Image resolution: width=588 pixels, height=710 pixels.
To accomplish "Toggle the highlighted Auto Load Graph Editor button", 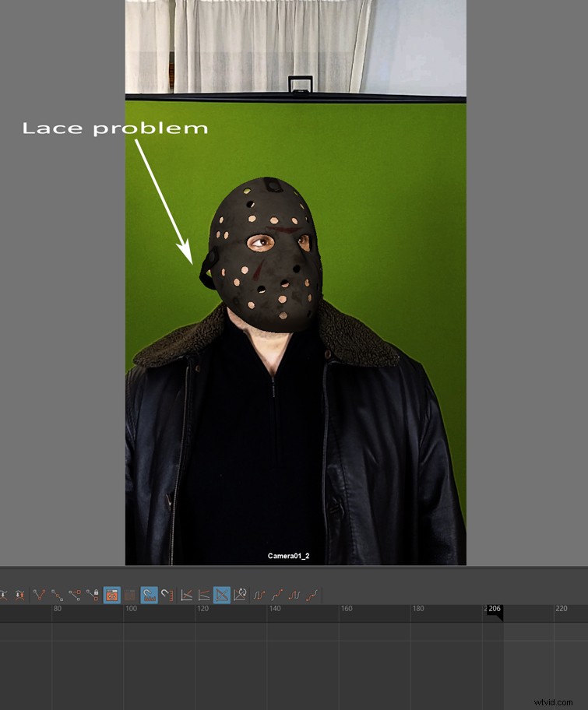I will pos(111,595).
